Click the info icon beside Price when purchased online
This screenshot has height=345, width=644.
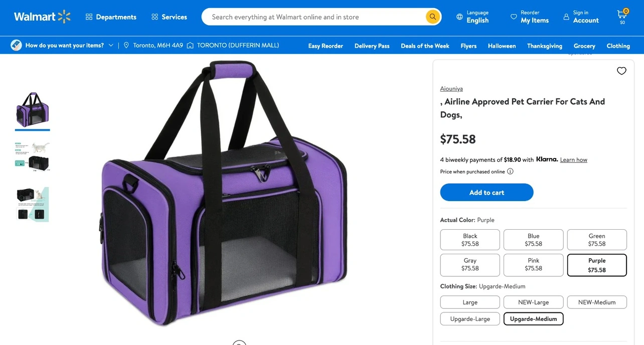[x=510, y=171]
